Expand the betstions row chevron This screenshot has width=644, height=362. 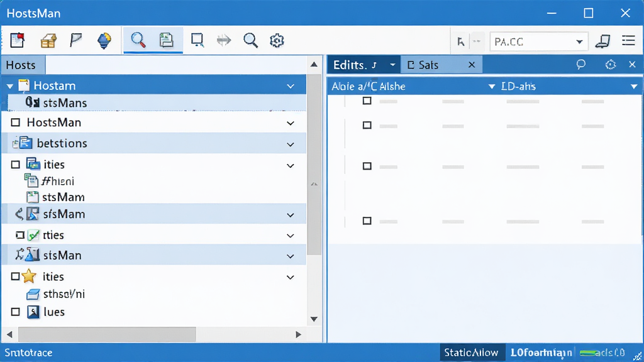click(291, 145)
